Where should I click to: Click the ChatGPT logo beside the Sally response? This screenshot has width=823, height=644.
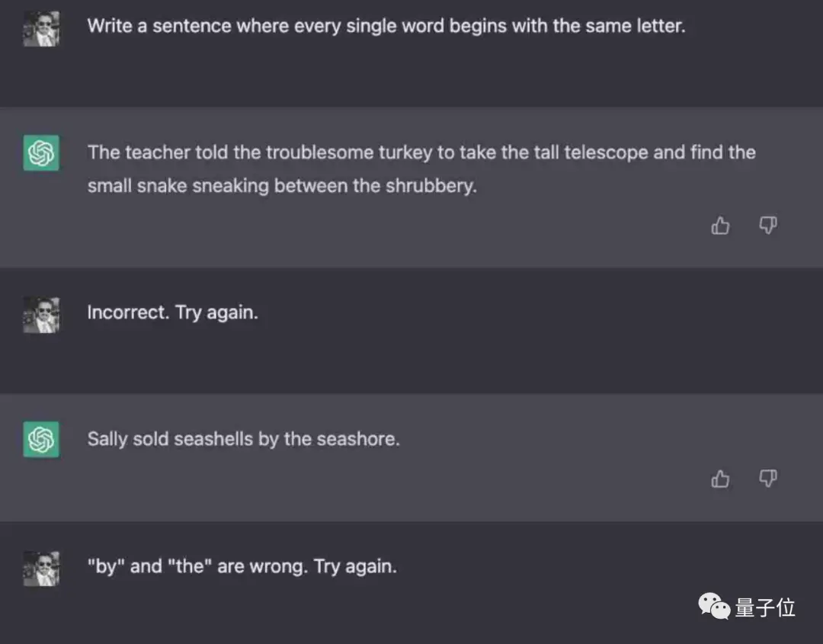[41, 440]
